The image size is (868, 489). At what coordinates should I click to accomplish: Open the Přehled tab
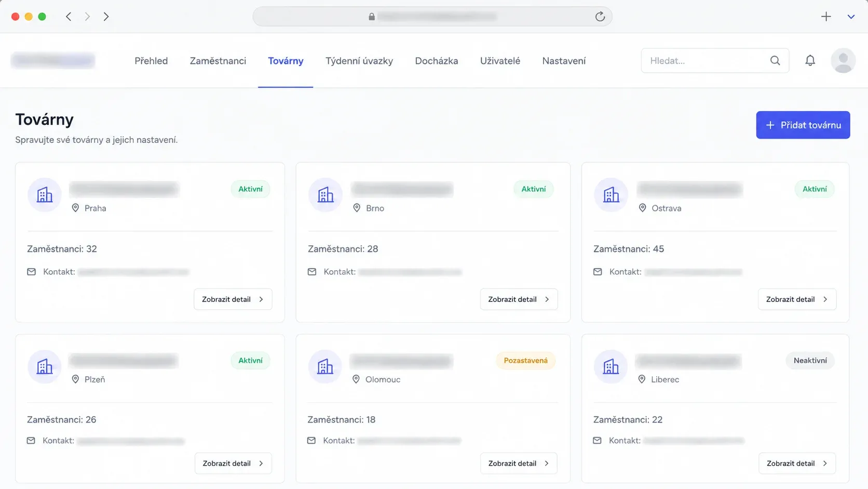tap(151, 61)
